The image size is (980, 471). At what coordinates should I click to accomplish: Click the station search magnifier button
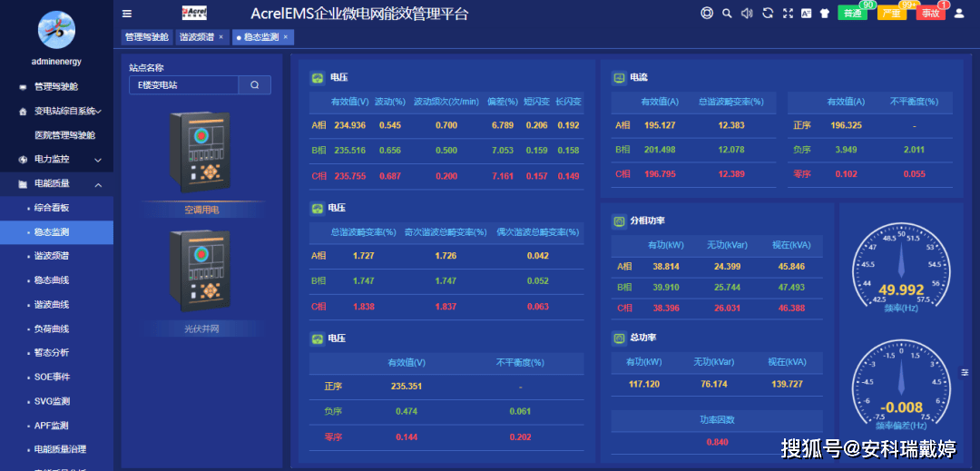point(255,85)
